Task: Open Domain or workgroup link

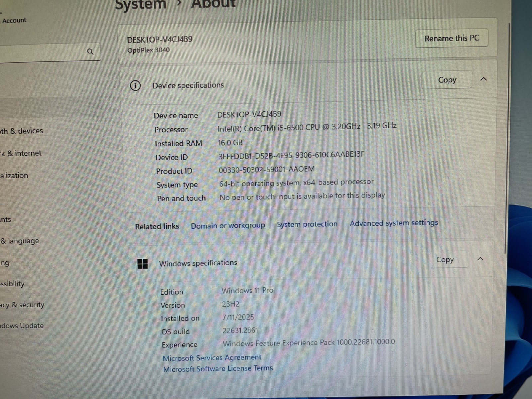Action: point(228,226)
